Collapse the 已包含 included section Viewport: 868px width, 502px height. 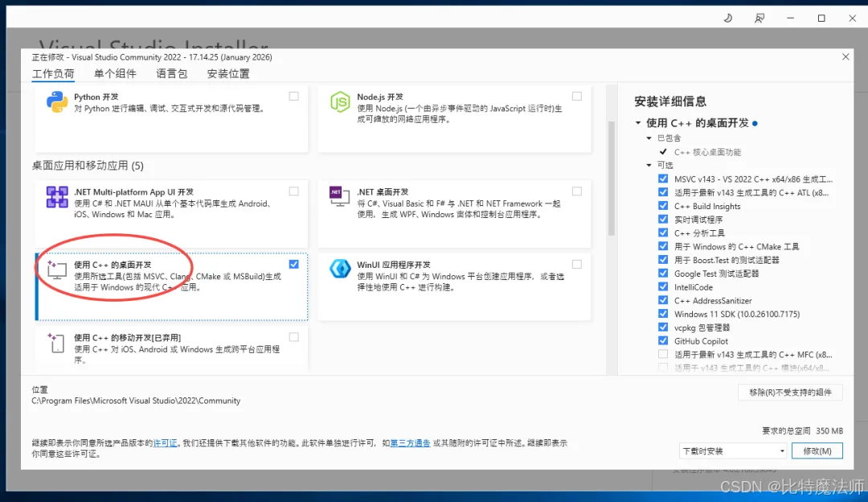pyautogui.click(x=649, y=138)
